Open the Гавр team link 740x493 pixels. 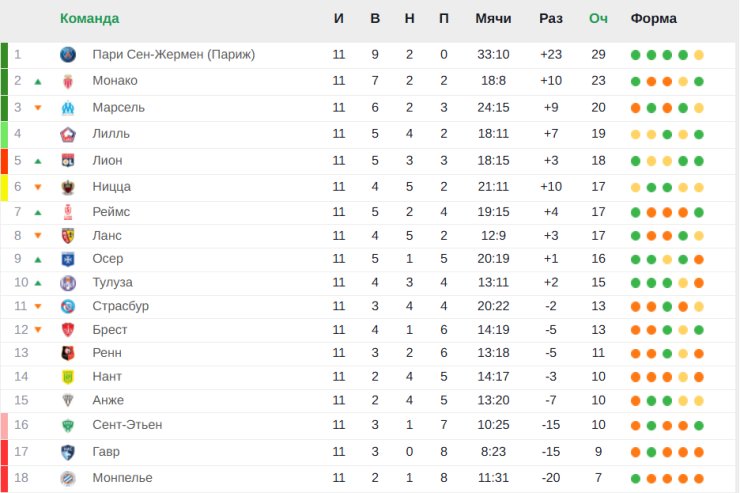(106, 452)
